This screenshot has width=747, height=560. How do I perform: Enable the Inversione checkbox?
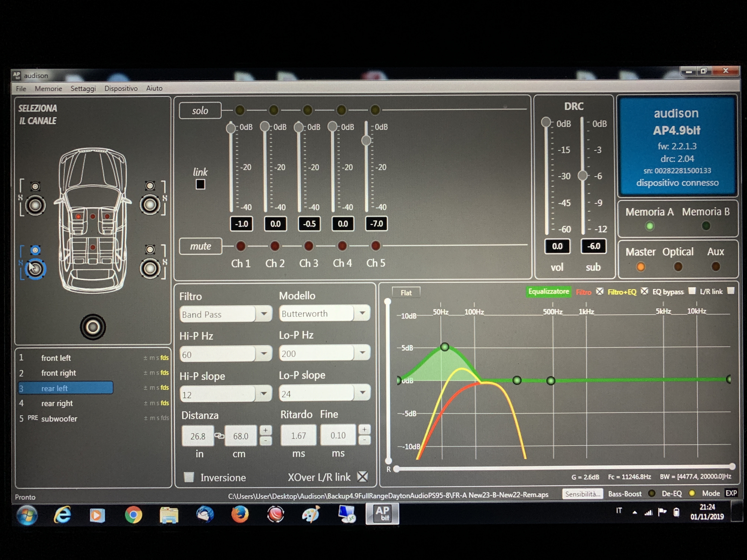(x=189, y=477)
